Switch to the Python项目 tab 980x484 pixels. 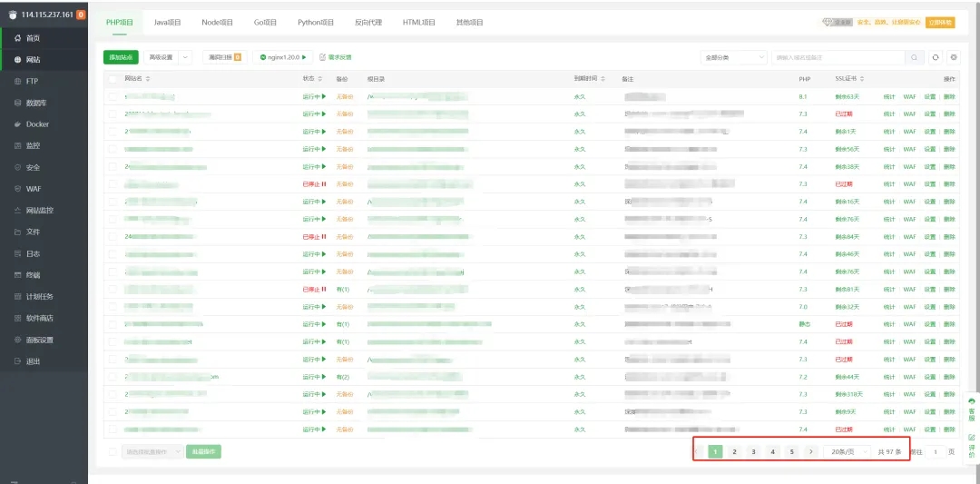click(x=315, y=22)
